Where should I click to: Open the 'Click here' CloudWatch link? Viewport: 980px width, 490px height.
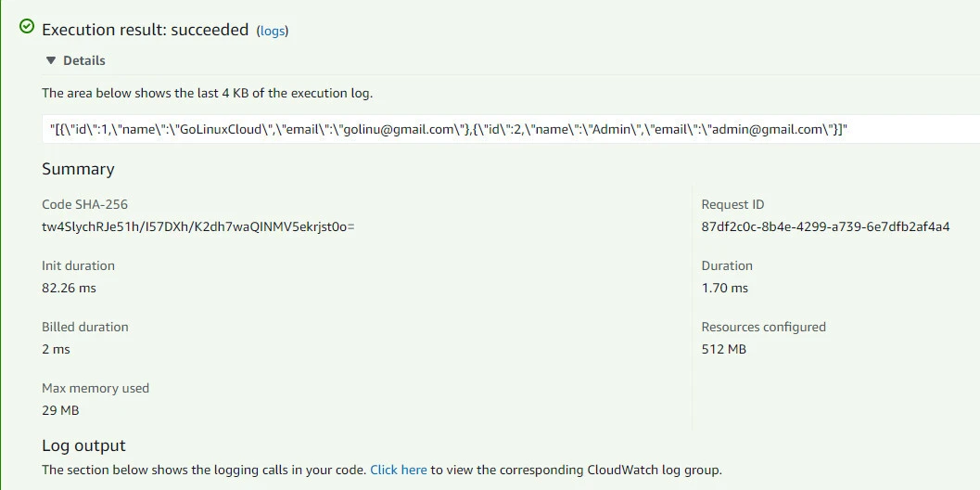click(x=399, y=470)
